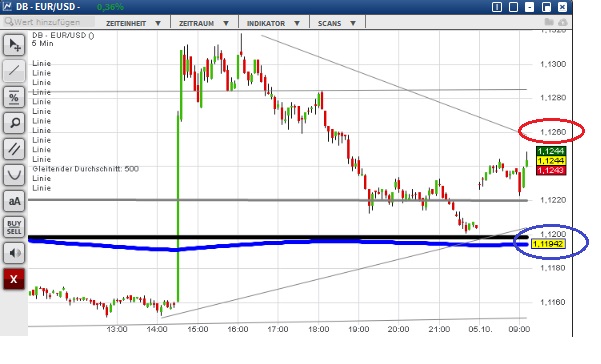Click the '5 Min' interval label
Image resolution: width=601 pixels, height=364 pixels.
pos(43,44)
